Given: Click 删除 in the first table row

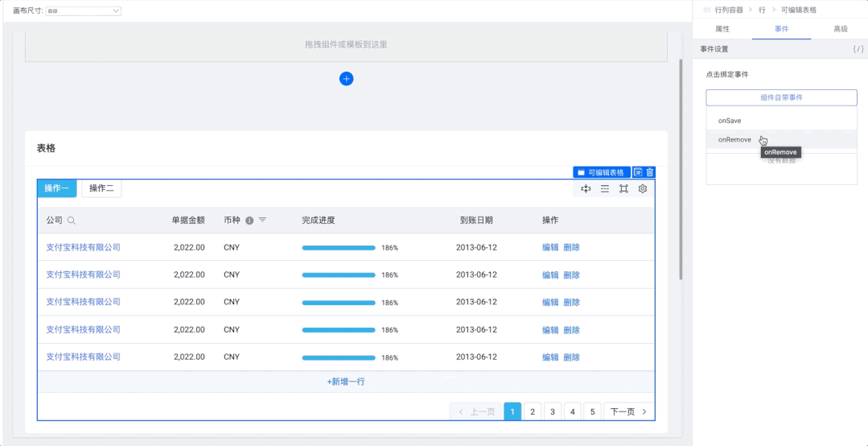Looking at the screenshot, I should click(x=571, y=248).
